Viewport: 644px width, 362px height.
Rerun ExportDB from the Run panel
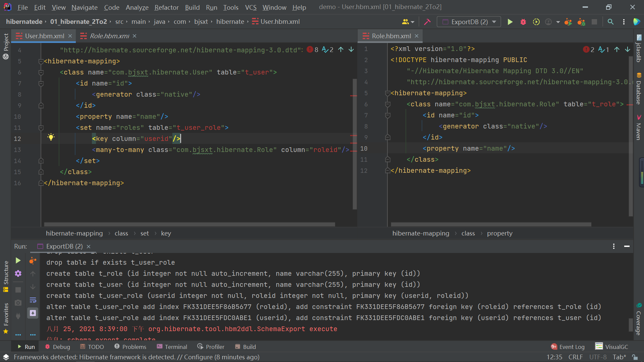[18, 261]
